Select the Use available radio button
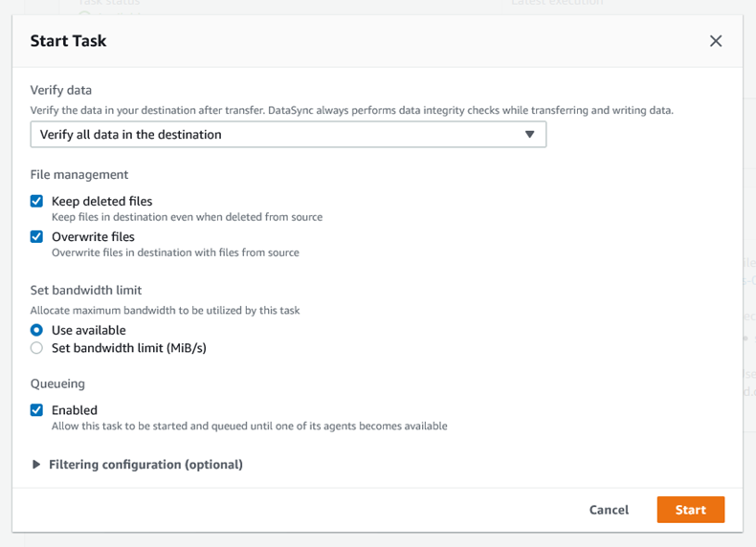The height and width of the screenshot is (547, 756). pyautogui.click(x=36, y=330)
